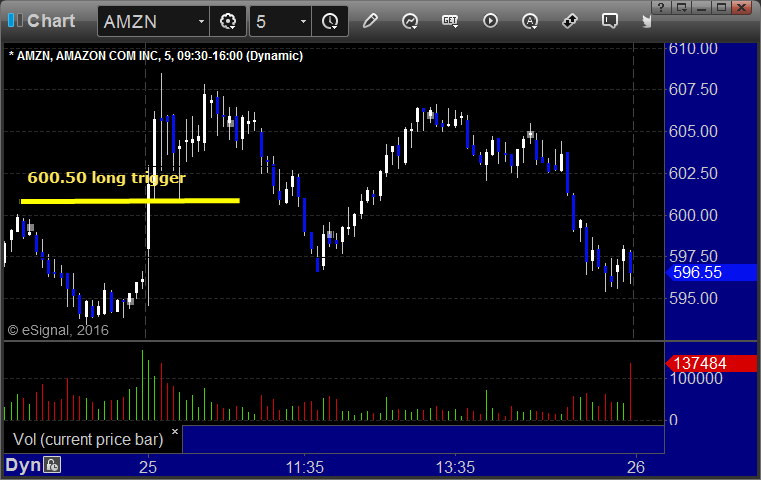
Task: Select the pencil drawing tool
Action: coord(370,21)
